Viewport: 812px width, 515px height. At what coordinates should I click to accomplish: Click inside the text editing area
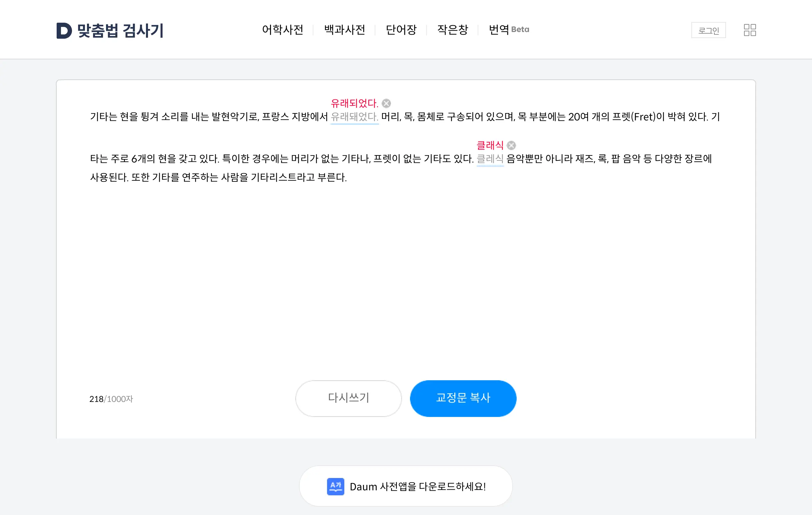click(405, 253)
